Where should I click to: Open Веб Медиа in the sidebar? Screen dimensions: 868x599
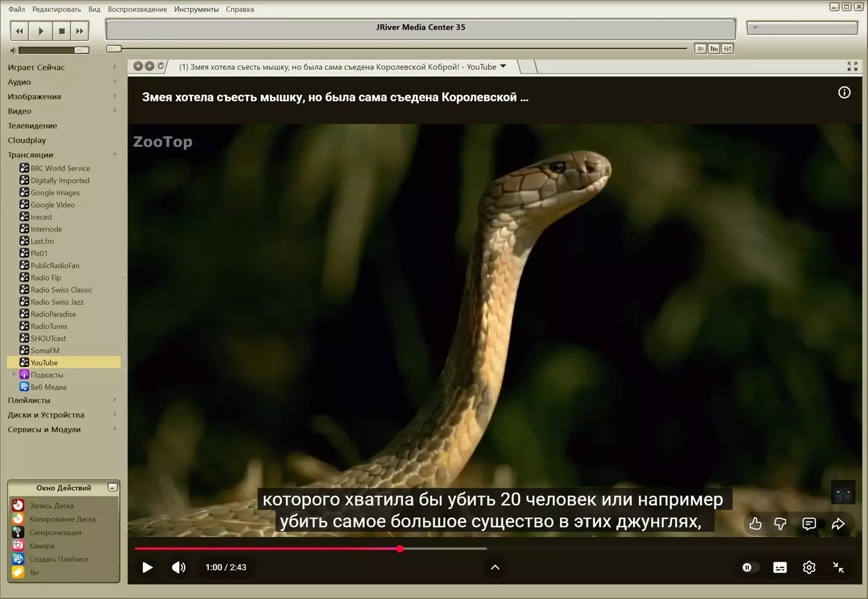[x=48, y=388]
